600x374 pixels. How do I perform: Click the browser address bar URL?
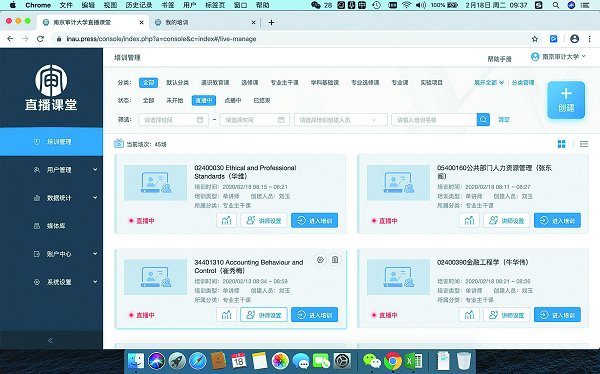tap(161, 39)
